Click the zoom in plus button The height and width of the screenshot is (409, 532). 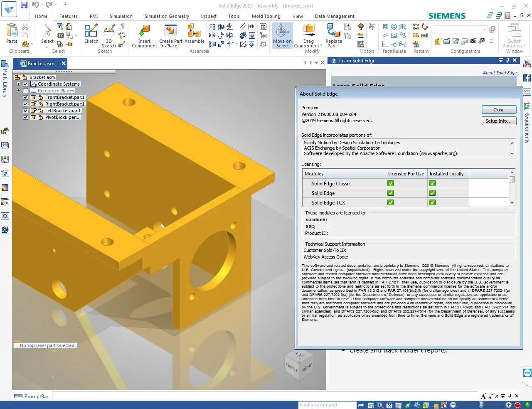point(508,405)
